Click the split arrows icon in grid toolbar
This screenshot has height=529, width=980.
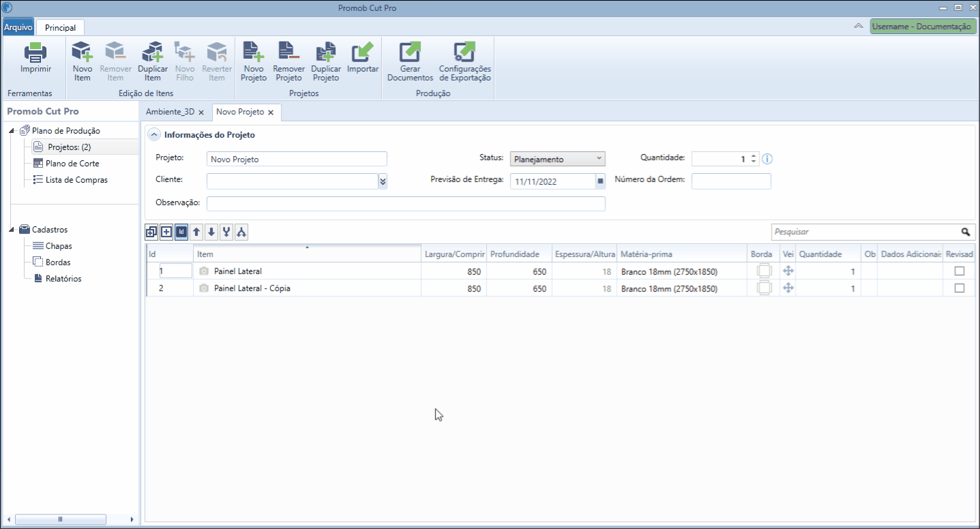pyautogui.click(x=241, y=232)
